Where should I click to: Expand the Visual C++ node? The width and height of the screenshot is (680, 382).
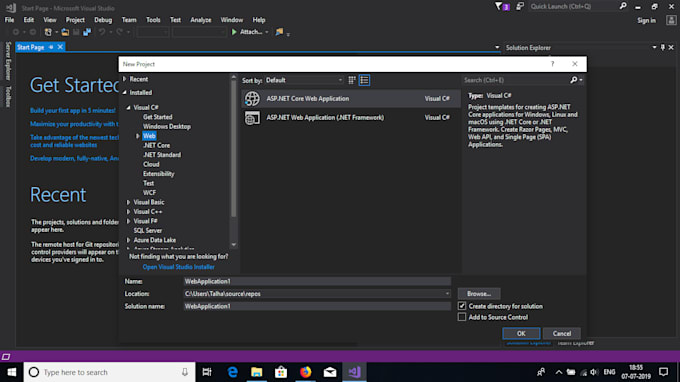pyautogui.click(x=128, y=212)
